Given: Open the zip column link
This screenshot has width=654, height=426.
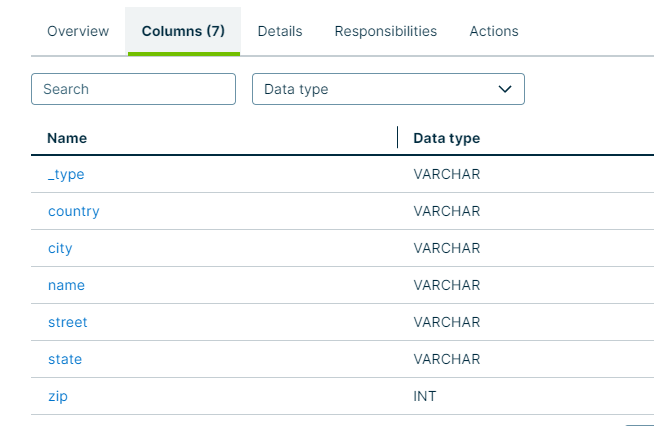Looking at the screenshot, I should [58, 396].
